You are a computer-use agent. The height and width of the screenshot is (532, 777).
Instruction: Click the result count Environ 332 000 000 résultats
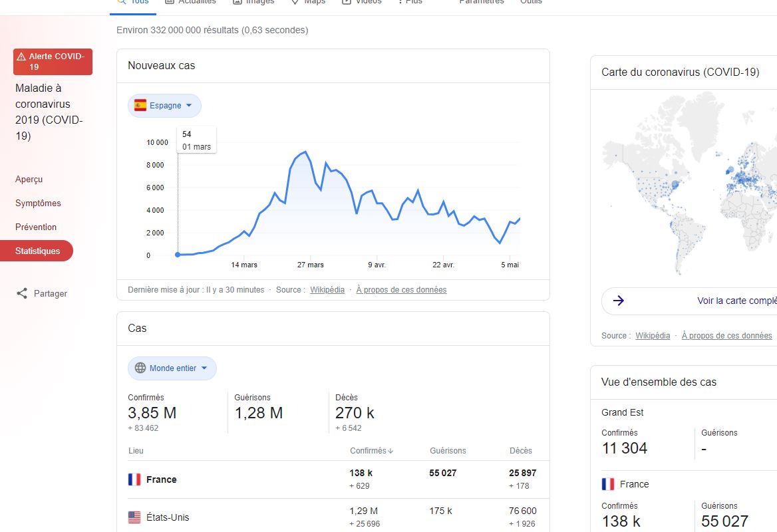[212, 30]
